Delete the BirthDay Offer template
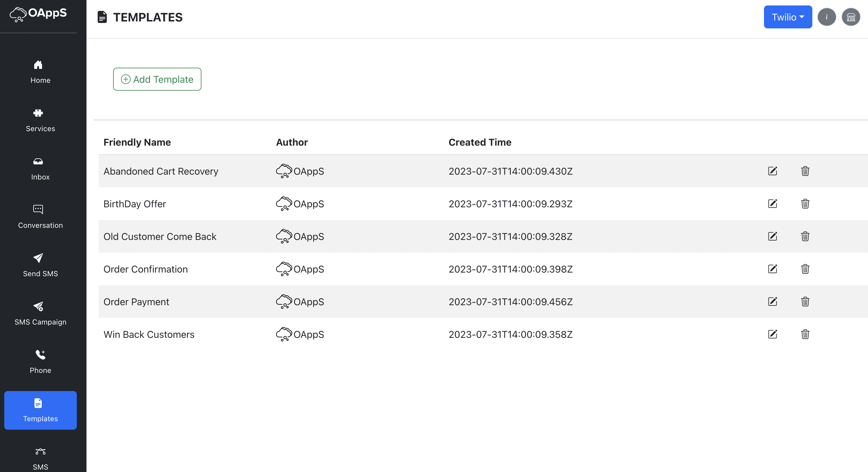This screenshot has width=868, height=472. tap(805, 204)
